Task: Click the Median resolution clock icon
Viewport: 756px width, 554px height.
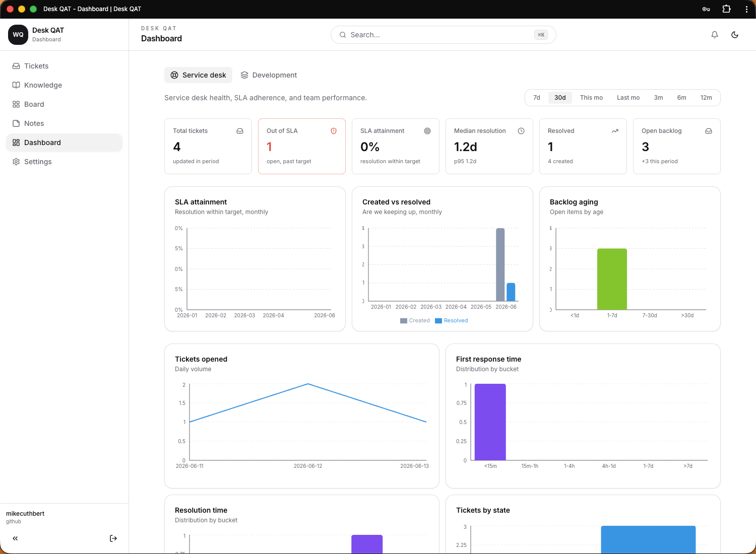Action: tap(521, 131)
